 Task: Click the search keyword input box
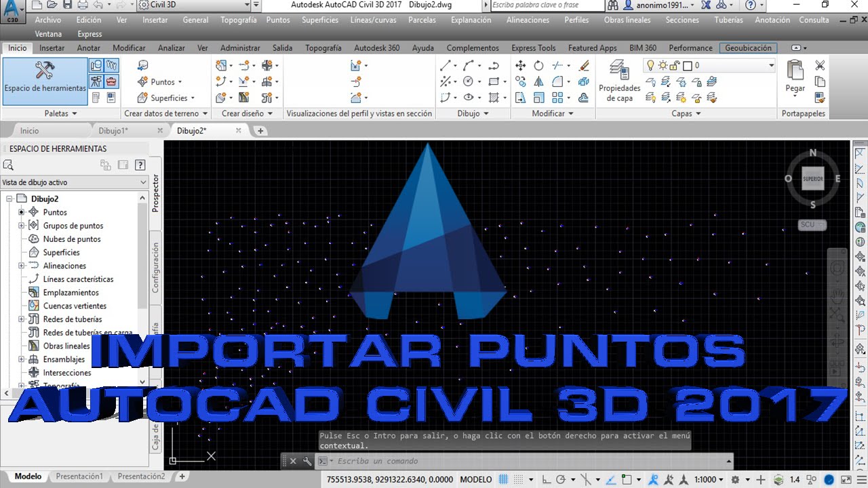click(547, 5)
